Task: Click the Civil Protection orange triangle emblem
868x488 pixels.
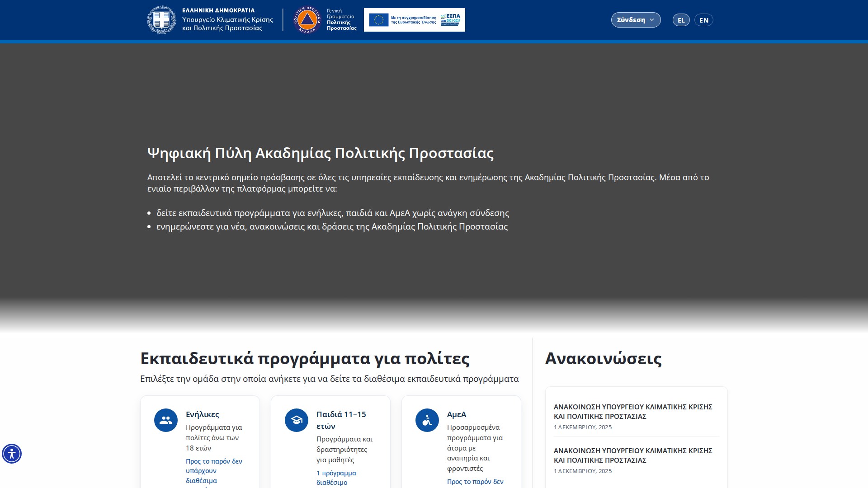Action: [x=307, y=20]
